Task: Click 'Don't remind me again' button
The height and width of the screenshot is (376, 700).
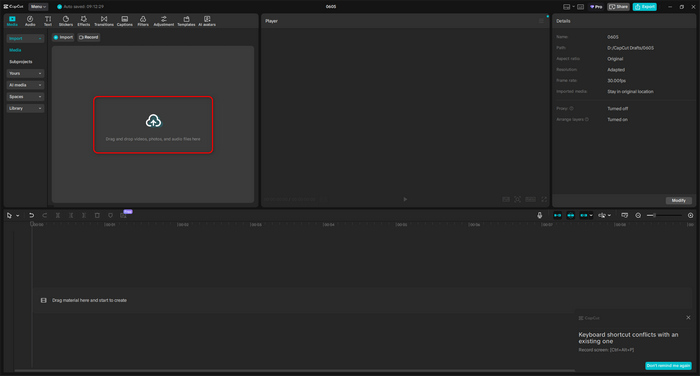Action: 668,366
